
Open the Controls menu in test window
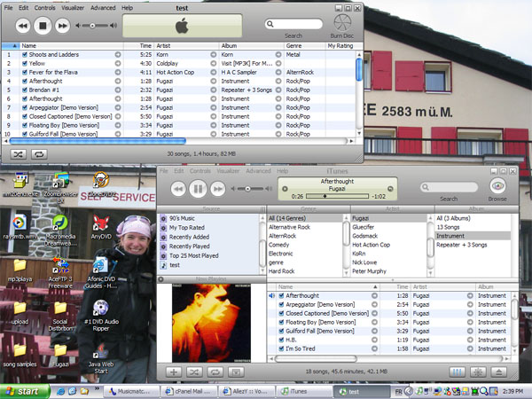[45, 8]
